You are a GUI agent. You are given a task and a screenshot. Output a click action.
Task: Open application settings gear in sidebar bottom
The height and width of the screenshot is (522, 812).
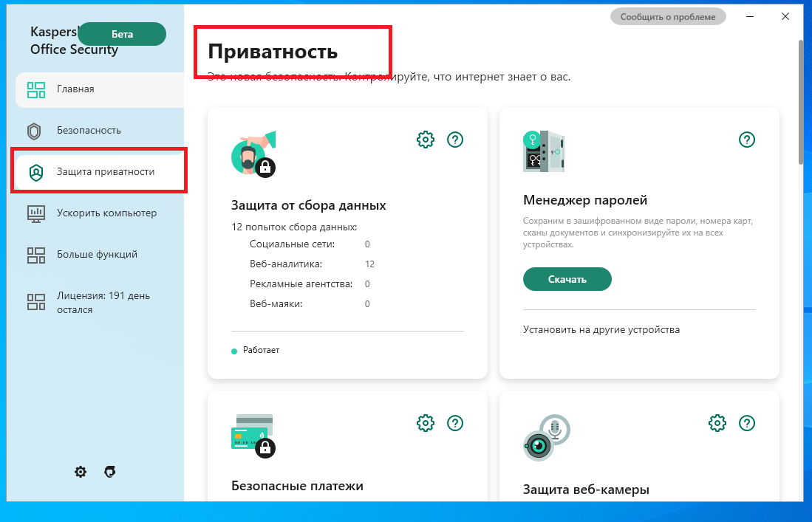pos(81,472)
